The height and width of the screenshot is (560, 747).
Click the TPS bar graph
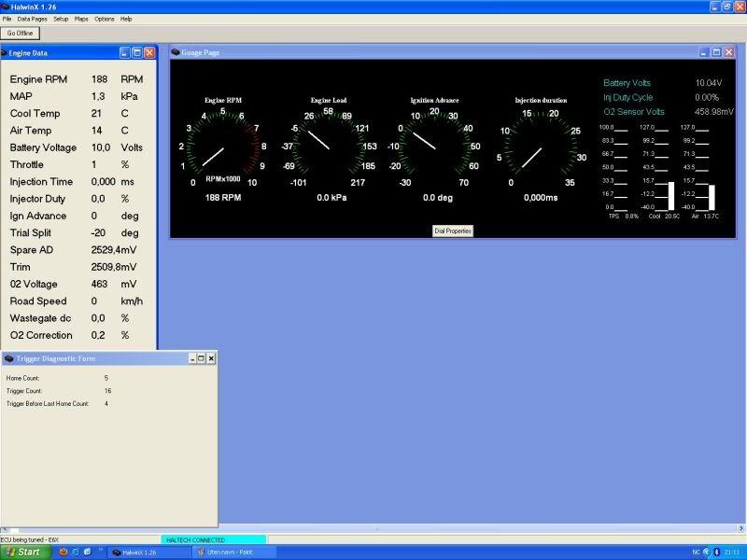click(618, 172)
